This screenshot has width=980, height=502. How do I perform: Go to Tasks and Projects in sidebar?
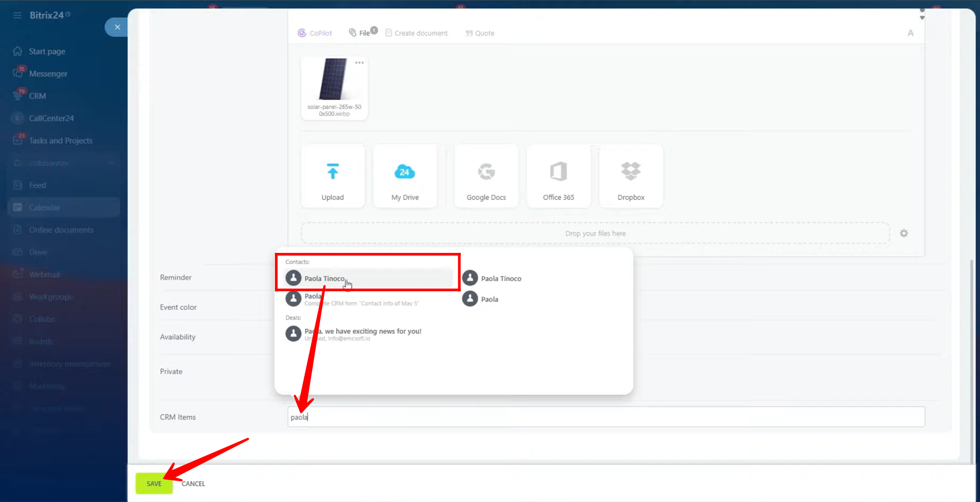[61, 141]
